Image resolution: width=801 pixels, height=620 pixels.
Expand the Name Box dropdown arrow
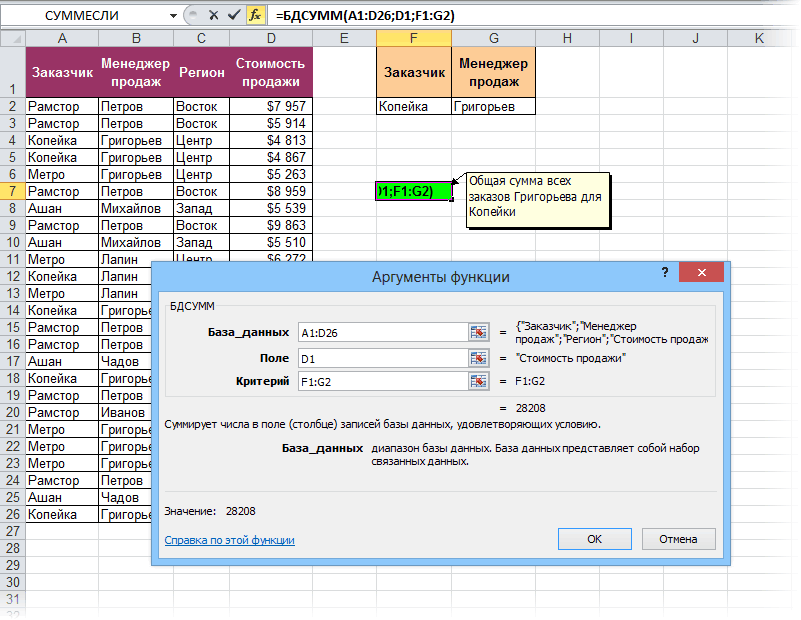point(173,15)
